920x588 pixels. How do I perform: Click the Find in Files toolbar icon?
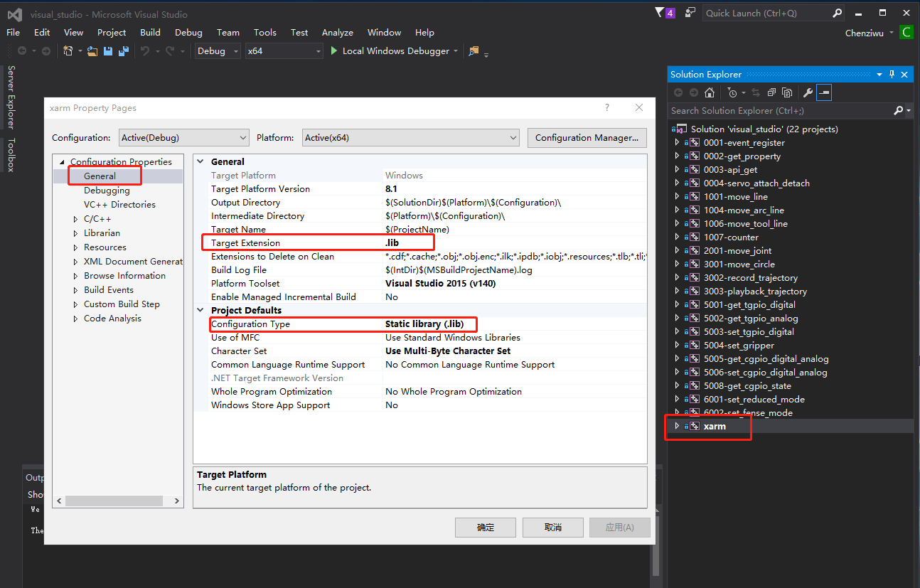coord(474,51)
